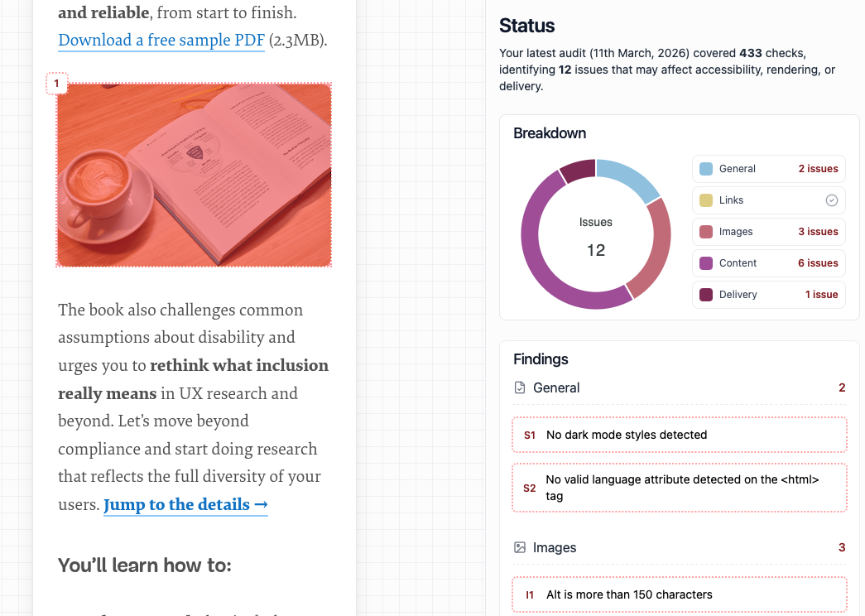Select the highlighted book photo
Screen dimensions: 865x616
click(193, 174)
